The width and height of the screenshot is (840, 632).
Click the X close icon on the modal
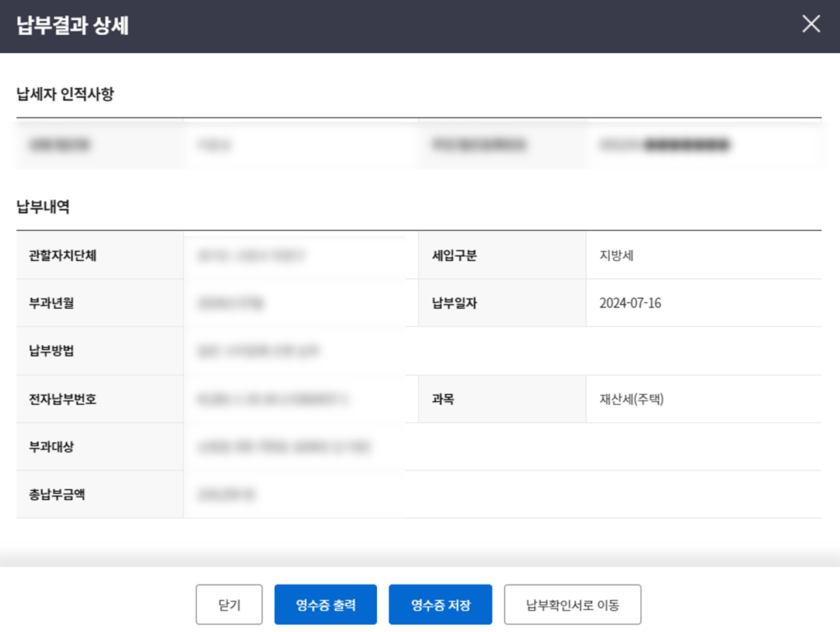(x=811, y=24)
